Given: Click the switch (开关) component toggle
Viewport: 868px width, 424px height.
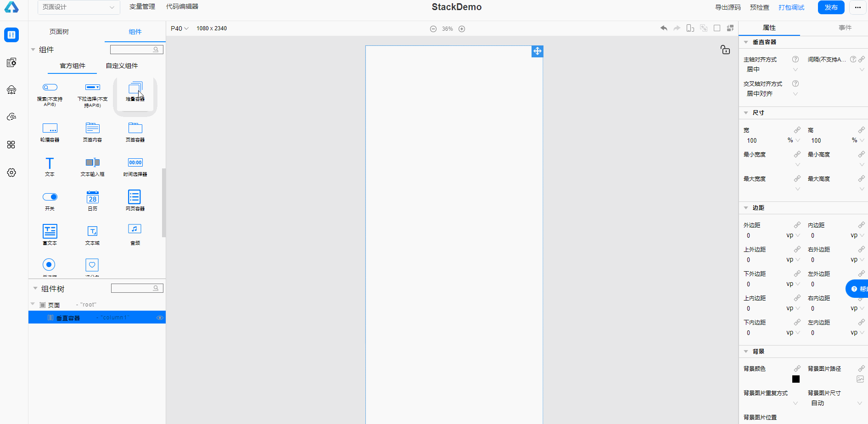Looking at the screenshot, I should click(x=50, y=197).
